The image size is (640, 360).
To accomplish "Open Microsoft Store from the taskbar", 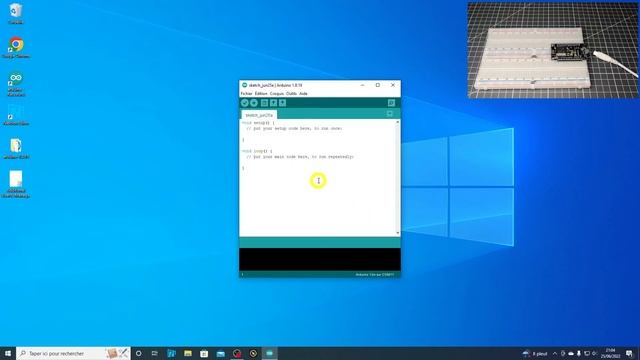I will (204, 353).
